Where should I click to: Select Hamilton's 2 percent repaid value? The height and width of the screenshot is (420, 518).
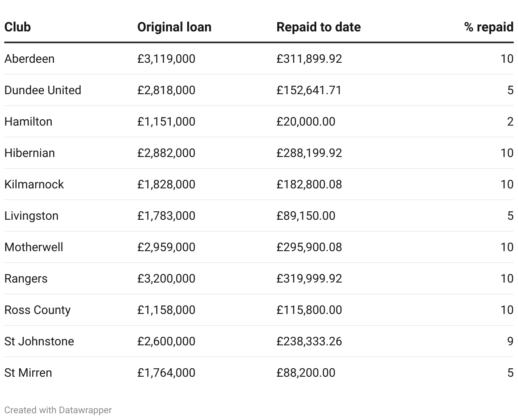coord(510,121)
